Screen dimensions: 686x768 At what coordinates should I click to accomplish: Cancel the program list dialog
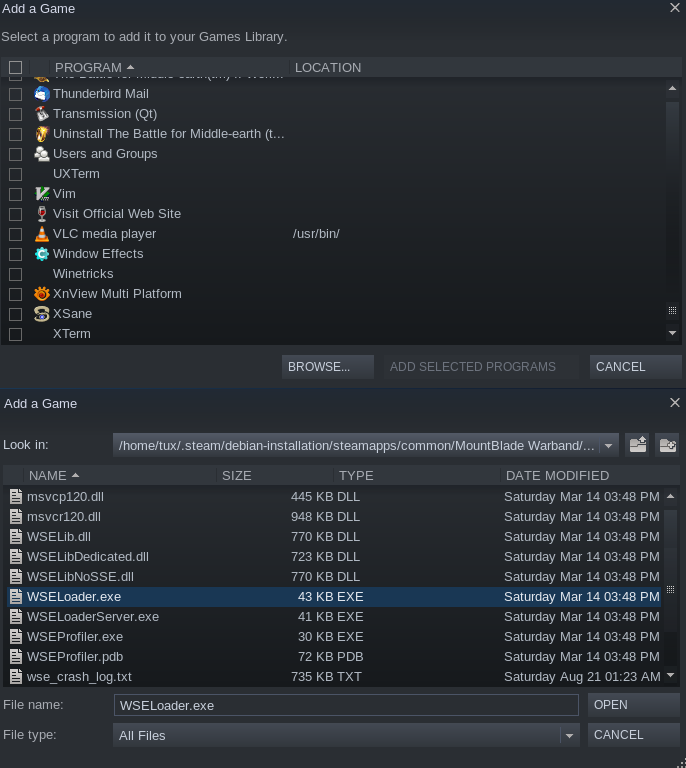(636, 367)
